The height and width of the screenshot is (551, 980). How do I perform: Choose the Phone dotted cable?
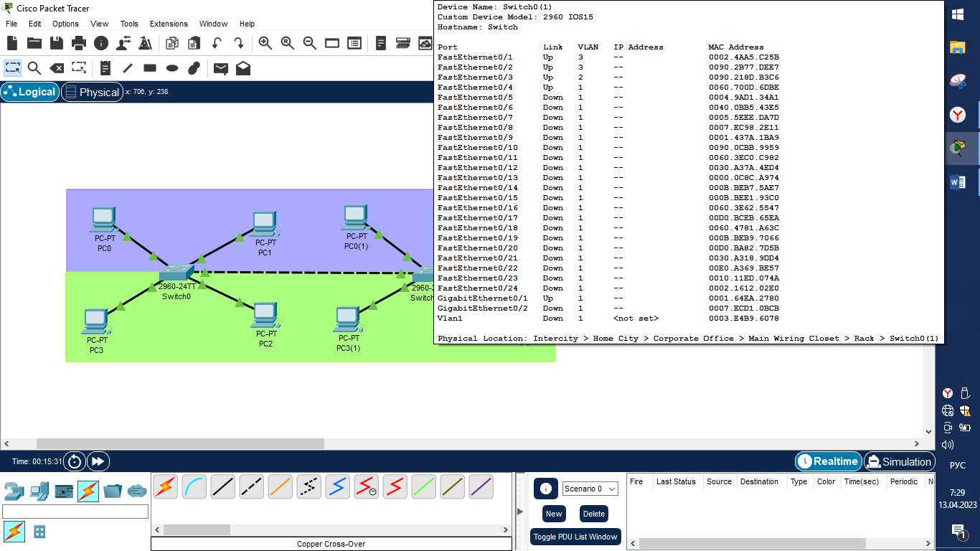[x=308, y=487]
